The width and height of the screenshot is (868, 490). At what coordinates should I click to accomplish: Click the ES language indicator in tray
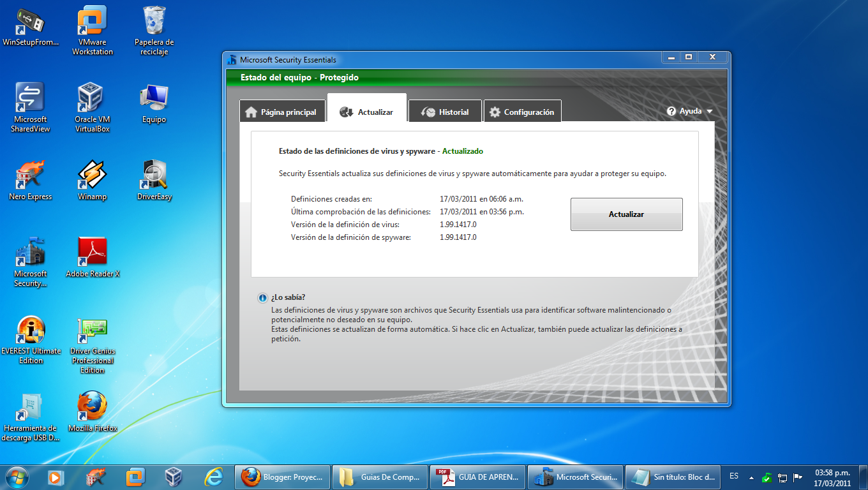(x=734, y=476)
